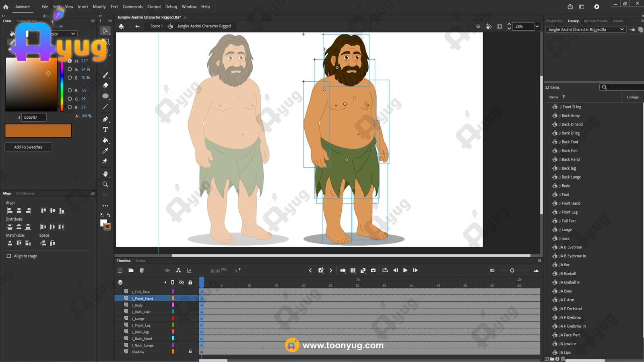This screenshot has width=644, height=362.
Task: Select the Hand tool
Action: [x=105, y=174]
